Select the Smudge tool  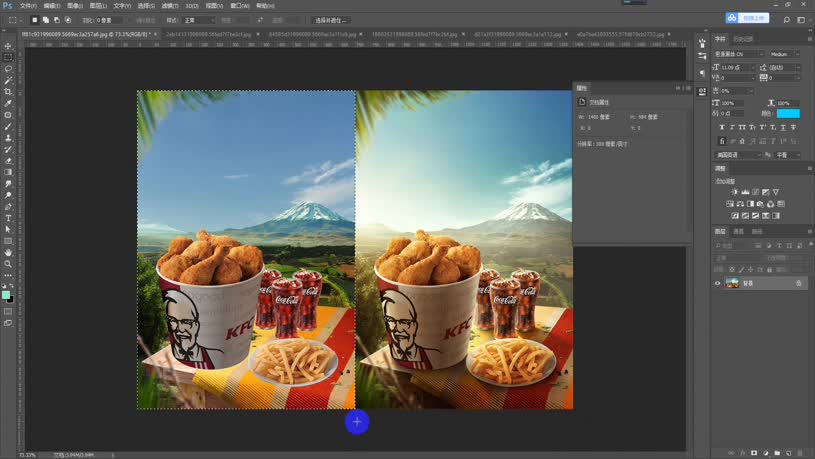[8, 183]
